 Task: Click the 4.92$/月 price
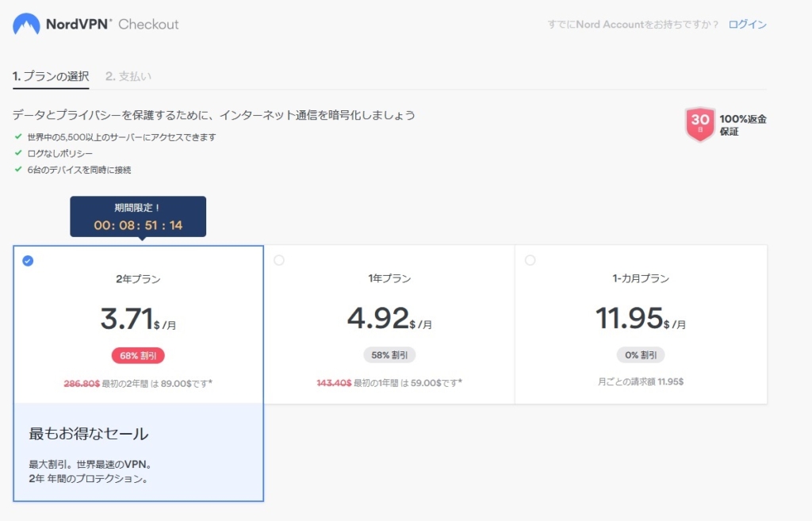[389, 318]
